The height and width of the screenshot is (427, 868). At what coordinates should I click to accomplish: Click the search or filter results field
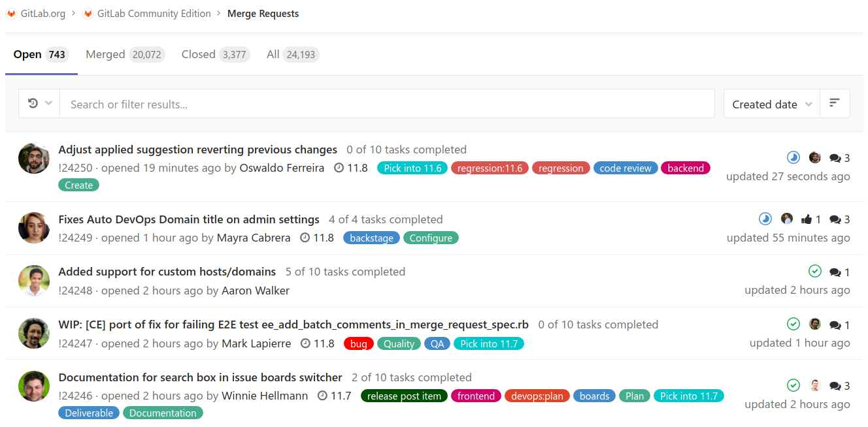coord(387,104)
